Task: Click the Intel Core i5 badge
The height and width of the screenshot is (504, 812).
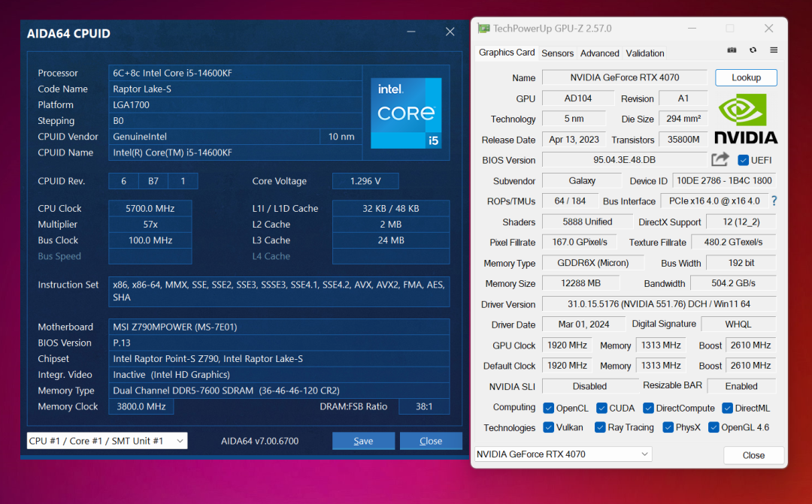Action: pos(406,113)
